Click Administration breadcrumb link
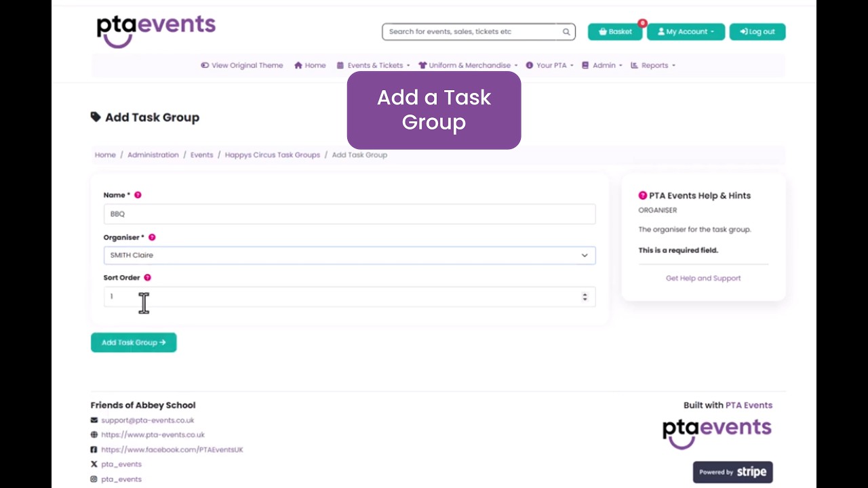 coord(153,155)
